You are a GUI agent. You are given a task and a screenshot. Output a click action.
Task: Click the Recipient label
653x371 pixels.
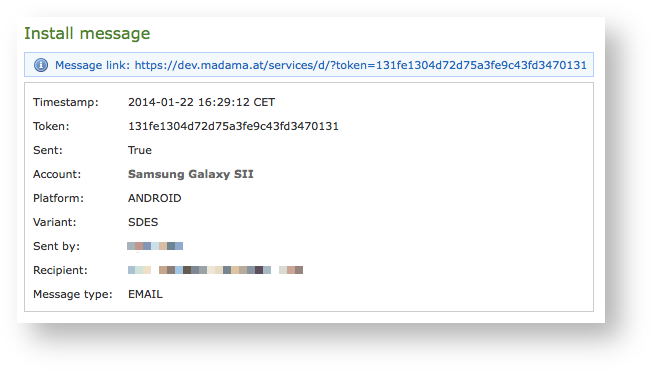click(60, 270)
